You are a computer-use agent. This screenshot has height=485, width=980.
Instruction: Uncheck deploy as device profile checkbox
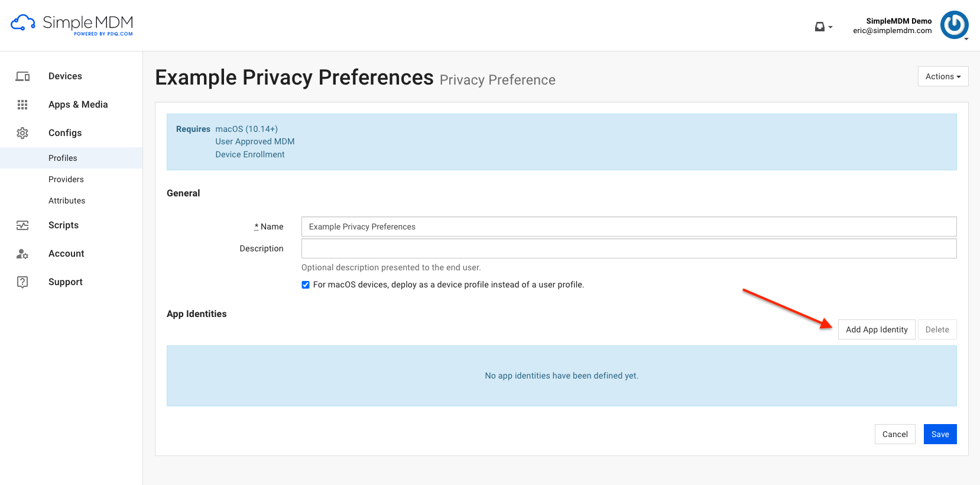click(x=306, y=285)
